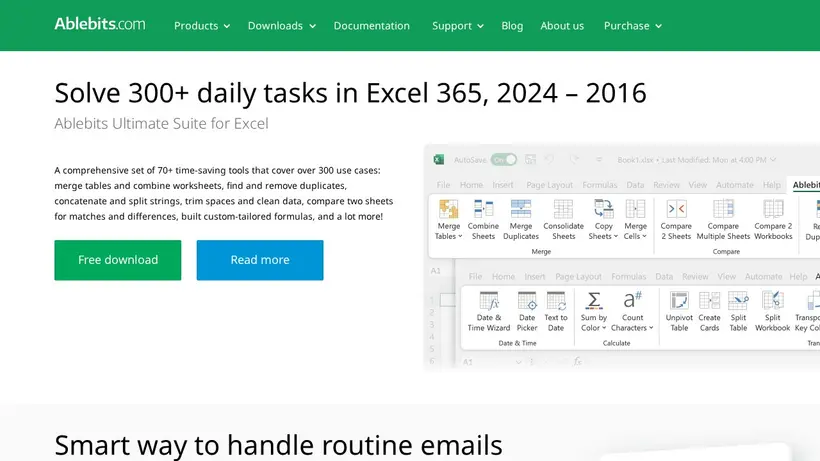Open the Sum by Color tool
This screenshot has width=820, height=461.
pos(594,312)
